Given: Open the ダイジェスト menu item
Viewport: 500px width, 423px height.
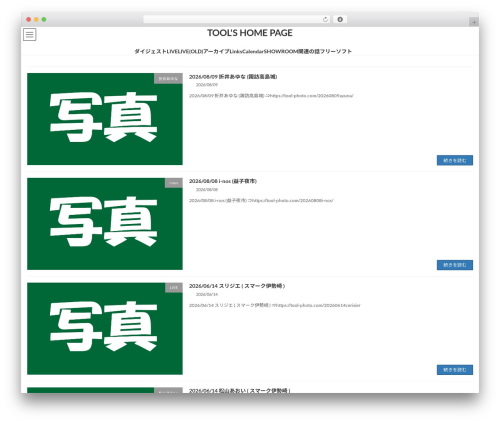Looking at the screenshot, I should point(150,51).
